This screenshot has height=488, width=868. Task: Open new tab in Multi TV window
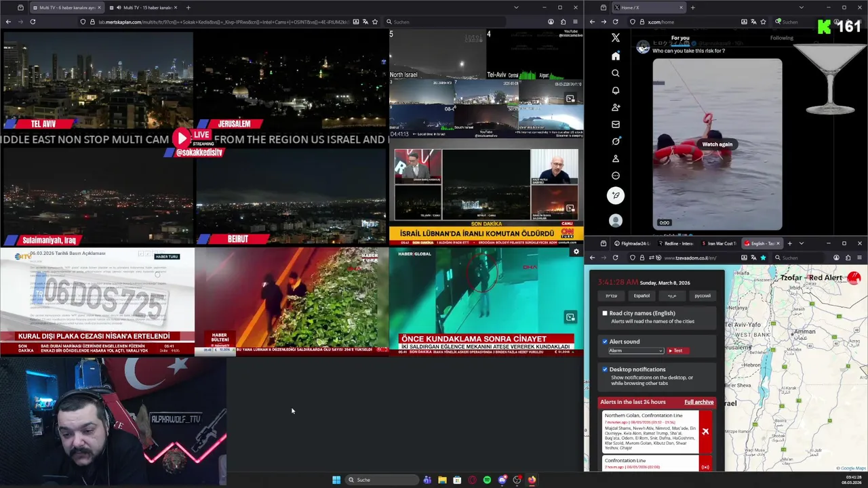tap(188, 7)
